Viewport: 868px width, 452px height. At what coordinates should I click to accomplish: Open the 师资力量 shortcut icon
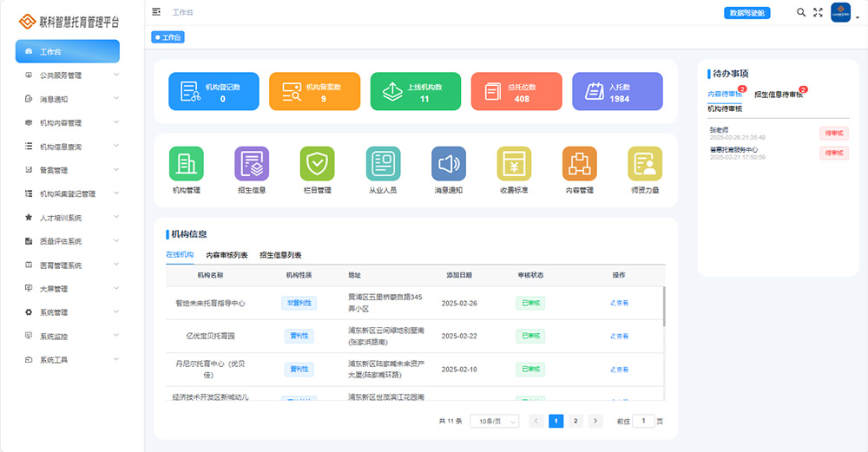click(645, 164)
